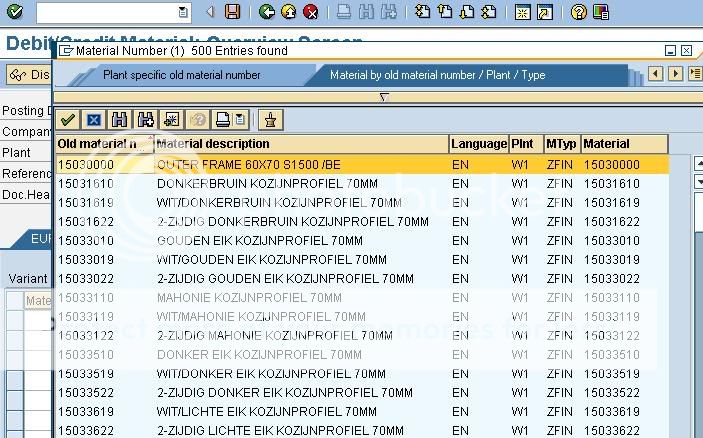The height and width of the screenshot is (438, 703).
Task: Click the Find binoculars icon in dialog toolbar
Action: point(119,120)
